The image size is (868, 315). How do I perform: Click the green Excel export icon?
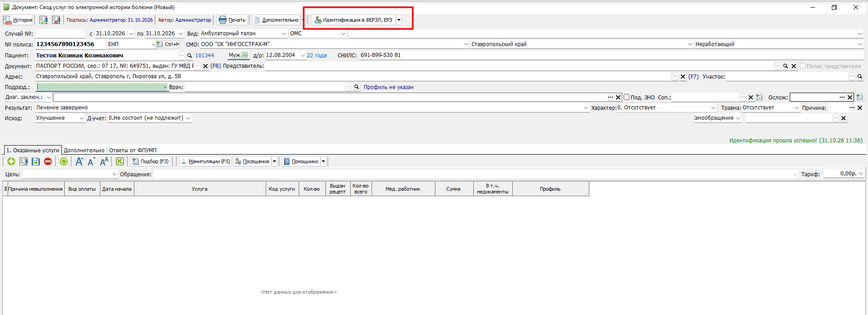(120, 161)
